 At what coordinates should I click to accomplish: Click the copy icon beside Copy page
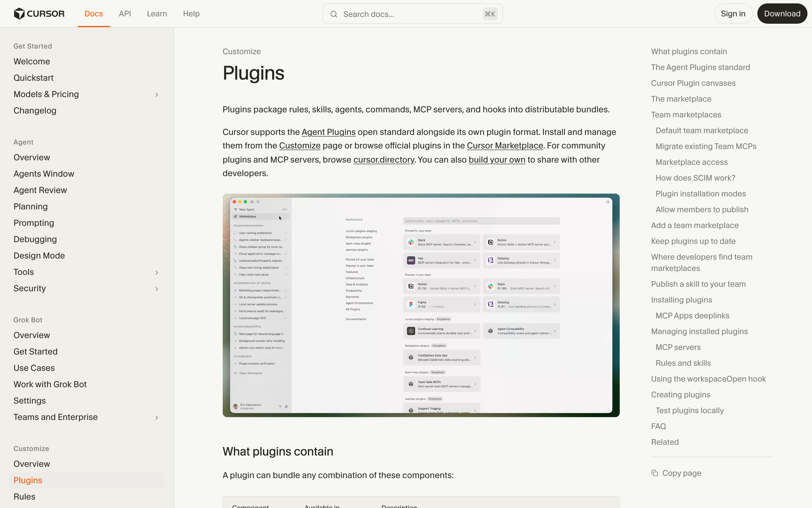tap(655, 473)
